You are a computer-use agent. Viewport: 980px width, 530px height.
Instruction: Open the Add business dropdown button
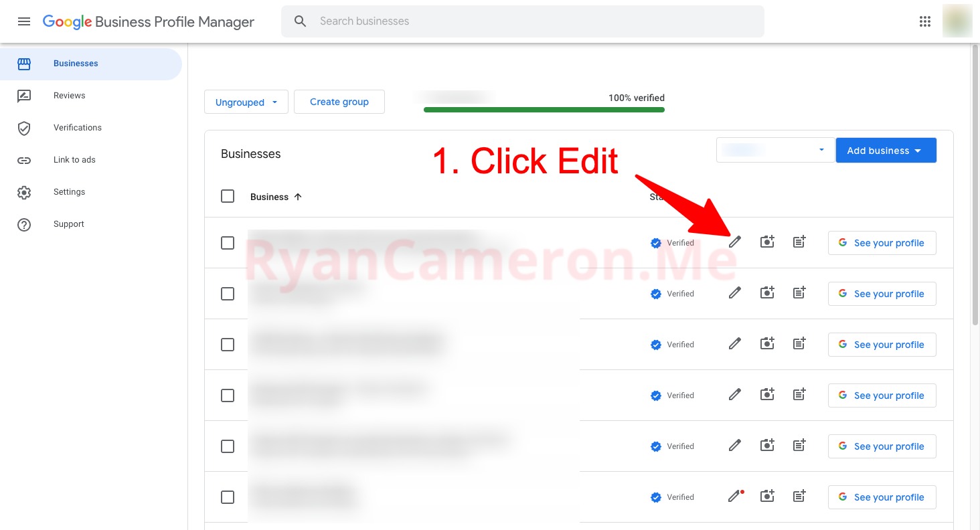tap(885, 151)
